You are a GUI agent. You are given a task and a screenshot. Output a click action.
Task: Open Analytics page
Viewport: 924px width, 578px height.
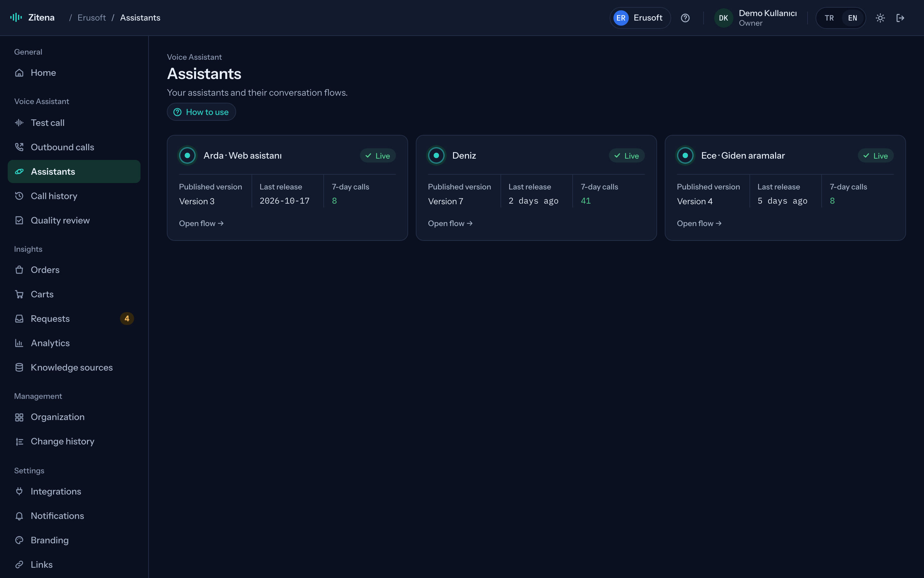(74, 343)
